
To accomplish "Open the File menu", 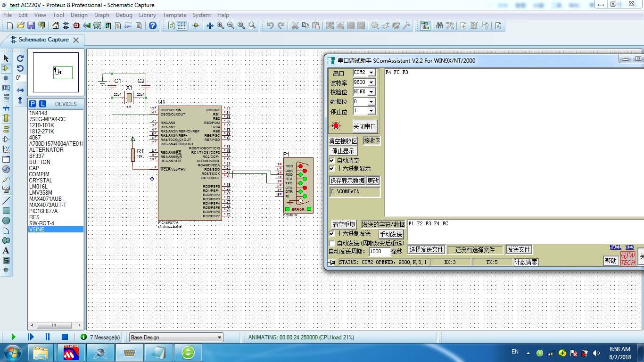I will 8,15.
